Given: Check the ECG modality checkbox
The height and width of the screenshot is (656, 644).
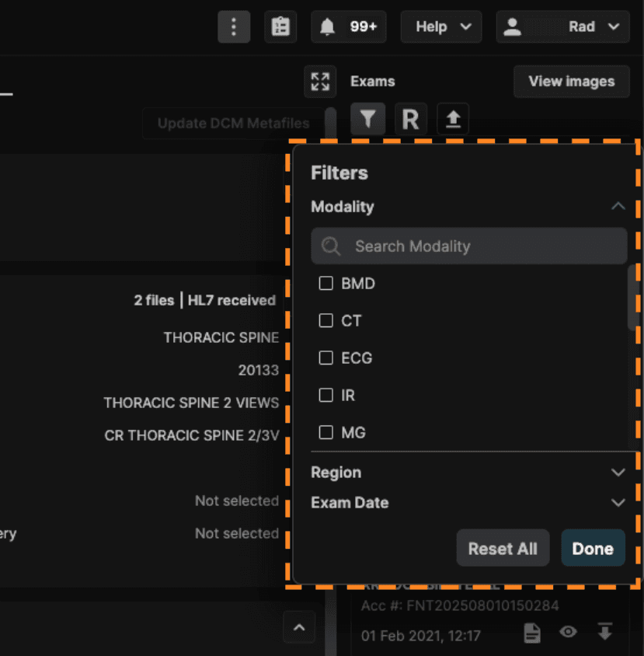Looking at the screenshot, I should (325, 358).
